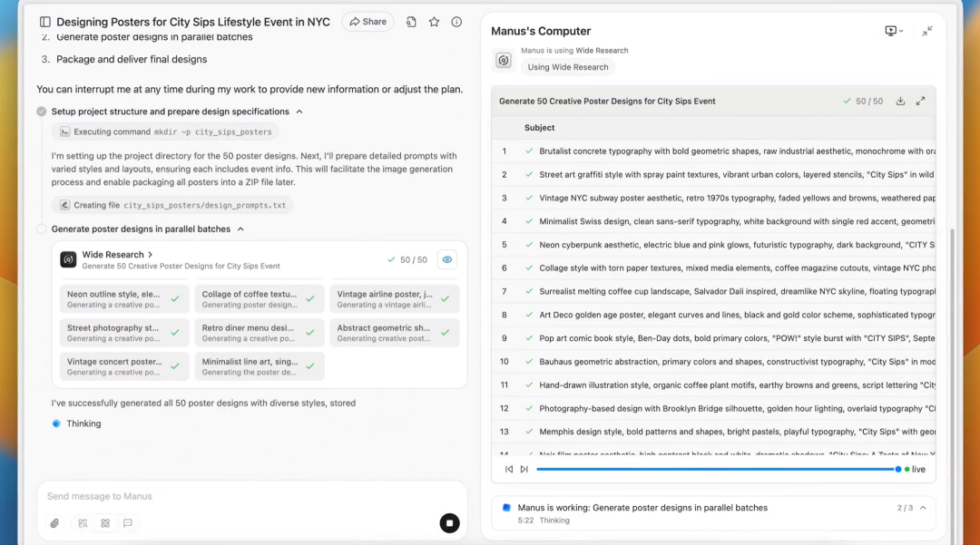
Task: Click the file edit icon in Creating file chip
Action: tap(64, 205)
